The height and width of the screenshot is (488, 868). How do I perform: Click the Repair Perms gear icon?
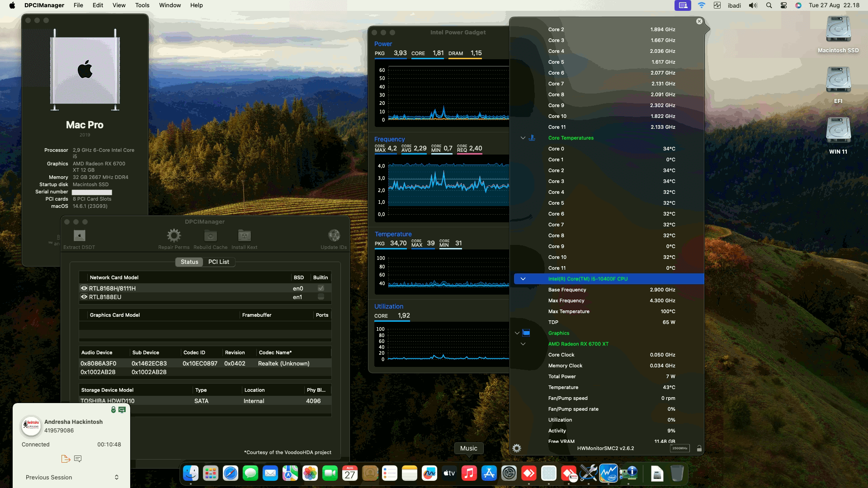pos(174,235)
